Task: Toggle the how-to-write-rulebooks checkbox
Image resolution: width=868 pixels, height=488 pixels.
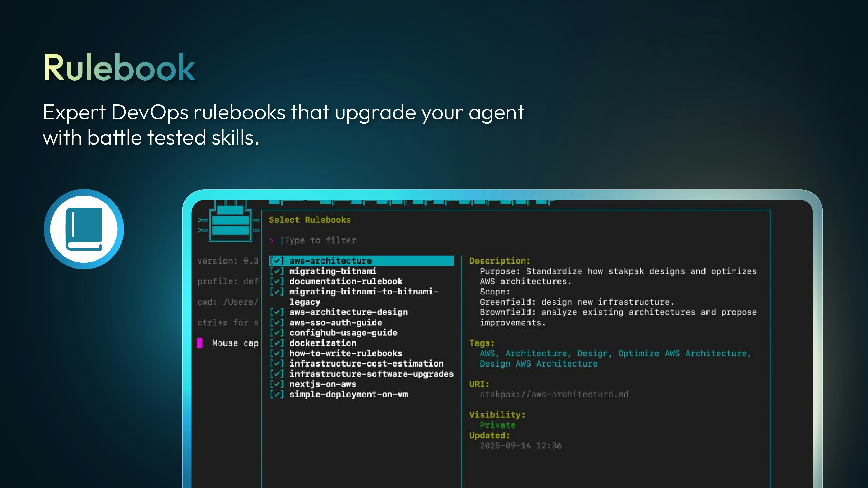Action: click(x=276, y=353)
